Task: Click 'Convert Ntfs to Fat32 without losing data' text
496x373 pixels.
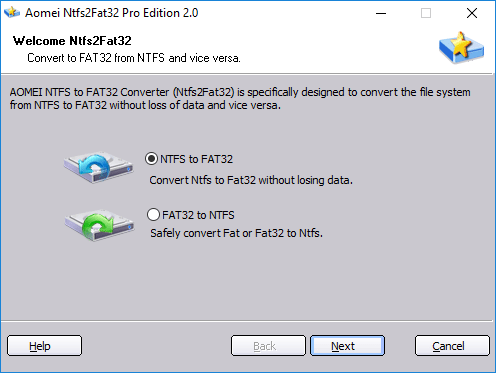Action: 251,180
